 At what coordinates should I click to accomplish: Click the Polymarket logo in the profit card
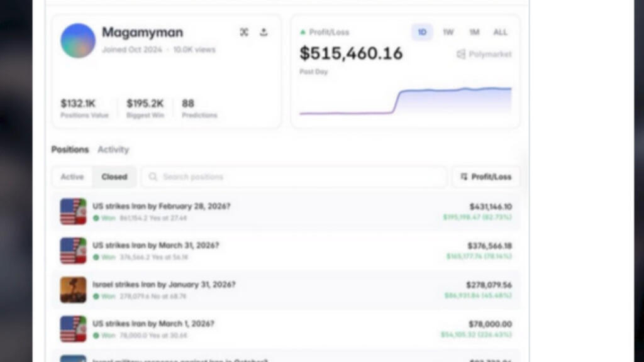(484, 55)
